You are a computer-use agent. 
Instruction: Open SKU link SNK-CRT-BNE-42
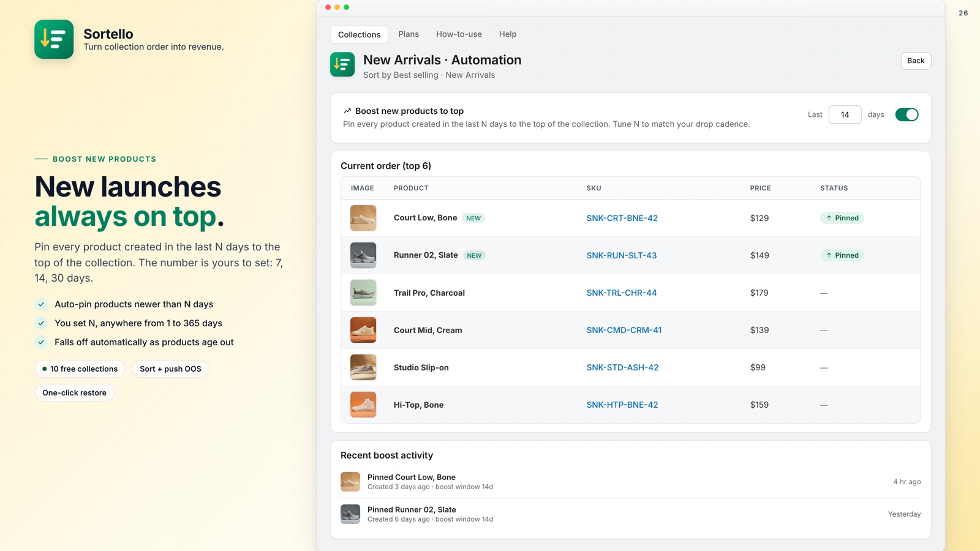pos(622,218)
